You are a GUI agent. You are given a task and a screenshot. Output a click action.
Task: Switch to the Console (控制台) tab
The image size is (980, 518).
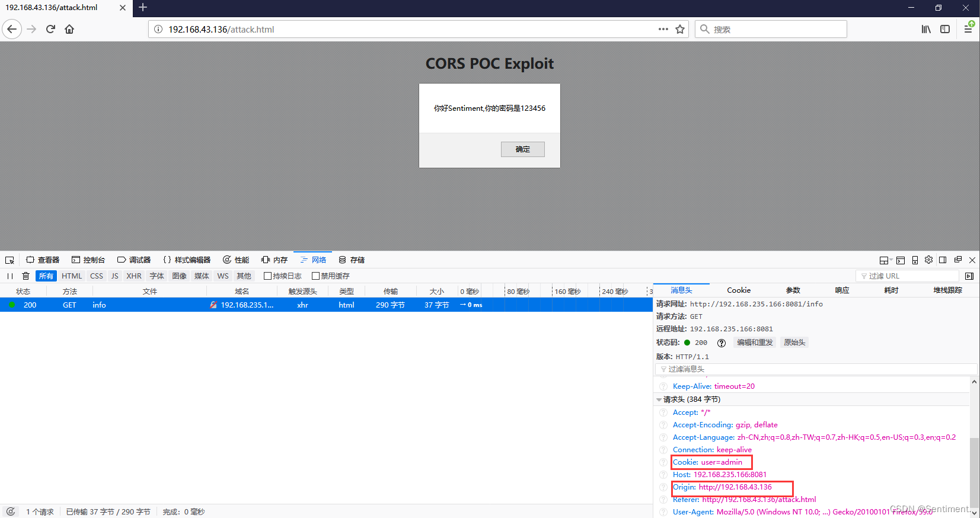(88, 260)
